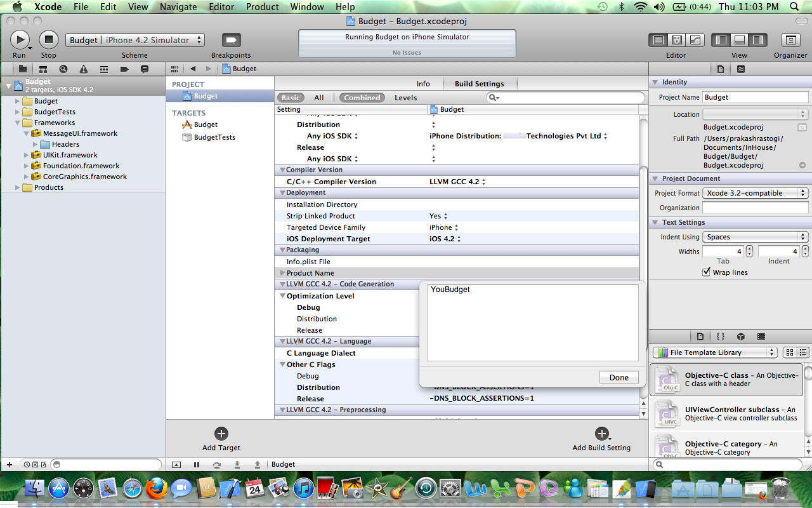Open iTunes from the Dock
The width and height of the screenshot is (812, 508).
click(304, 488)
